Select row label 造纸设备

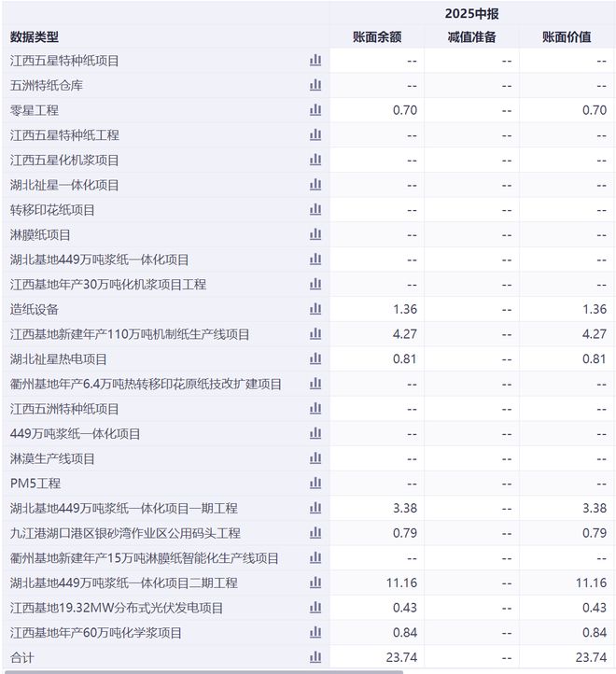(35, 310)
